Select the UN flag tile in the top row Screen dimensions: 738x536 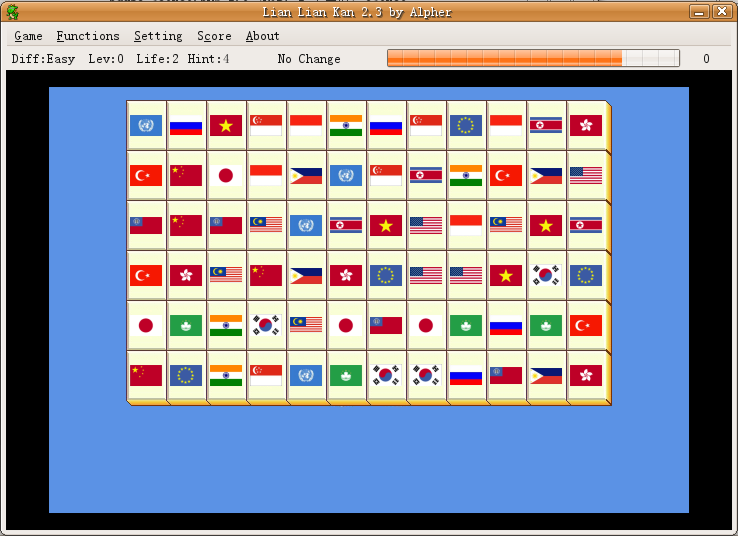click(x=146, y=125)
